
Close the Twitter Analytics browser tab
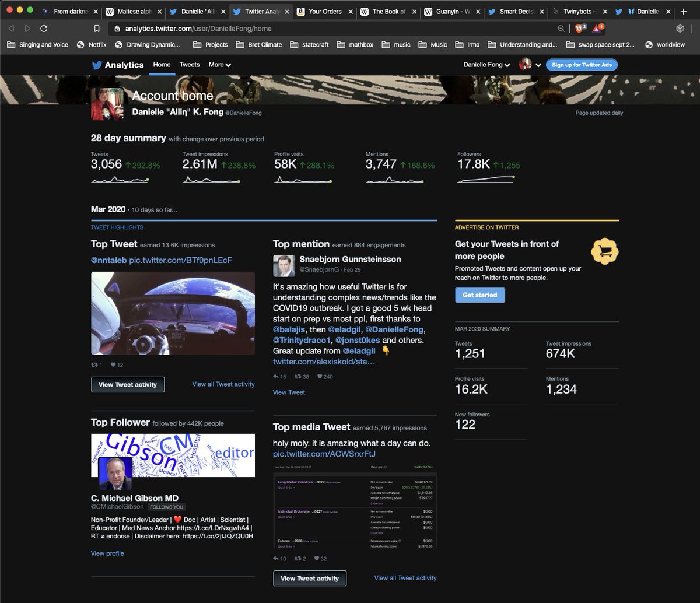click(286, 11)
